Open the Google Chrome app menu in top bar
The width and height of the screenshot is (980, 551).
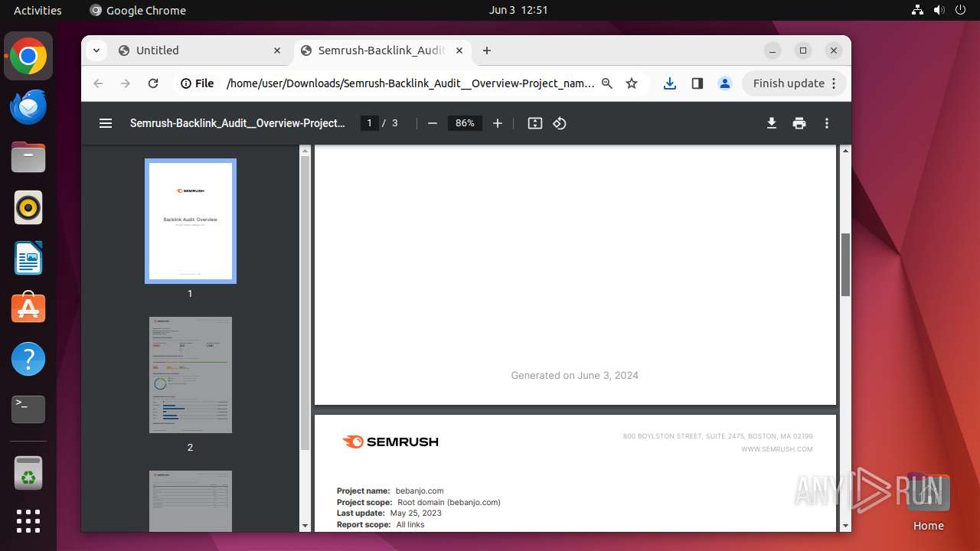pos(138,10)
